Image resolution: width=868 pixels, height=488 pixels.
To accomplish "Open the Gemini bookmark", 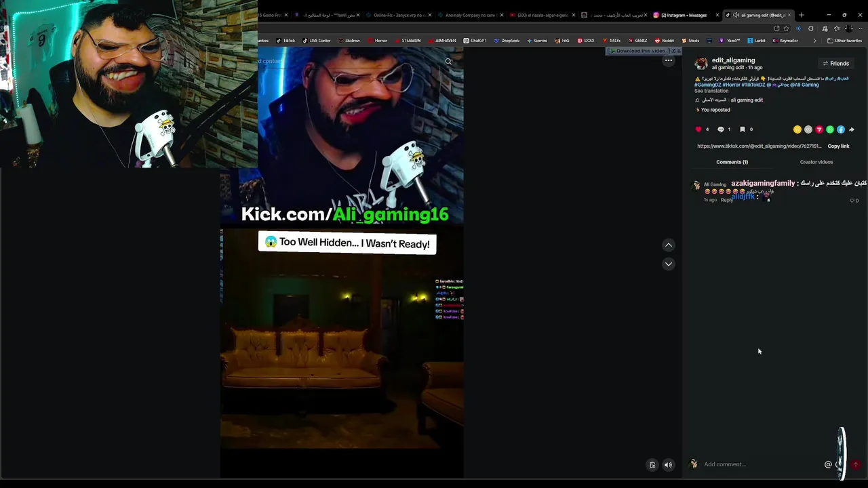I will click(x=537, y=41).
